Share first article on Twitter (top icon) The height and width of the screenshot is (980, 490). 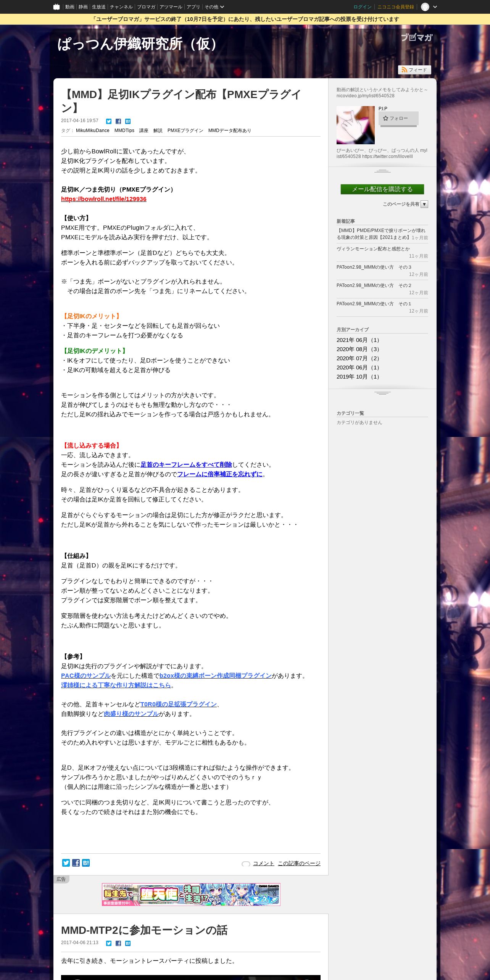[109, 121]
